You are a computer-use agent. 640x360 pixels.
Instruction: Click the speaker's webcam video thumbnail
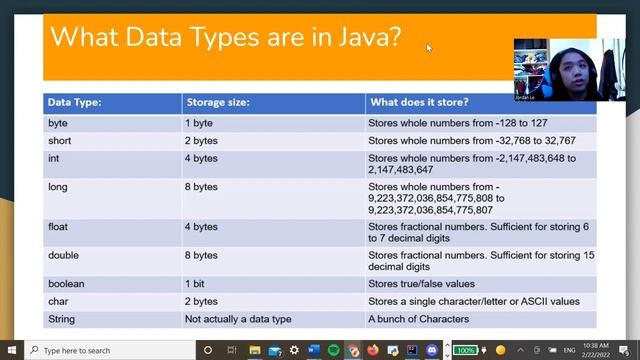coord(569,70)
